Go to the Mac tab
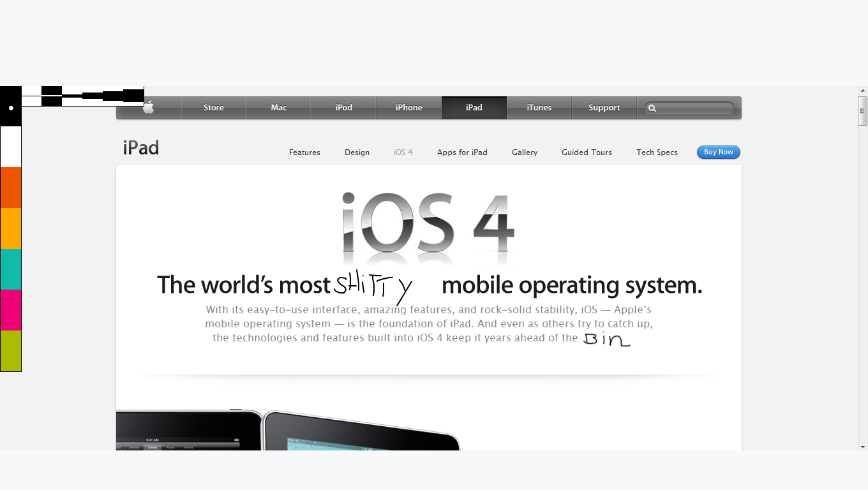868x490 pixels. pos(279,108)
